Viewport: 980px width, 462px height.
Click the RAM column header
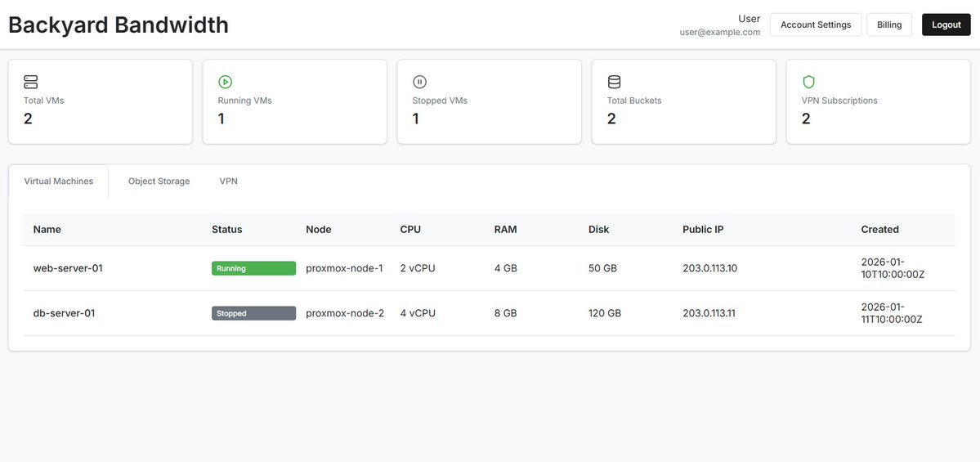[506, 230]
